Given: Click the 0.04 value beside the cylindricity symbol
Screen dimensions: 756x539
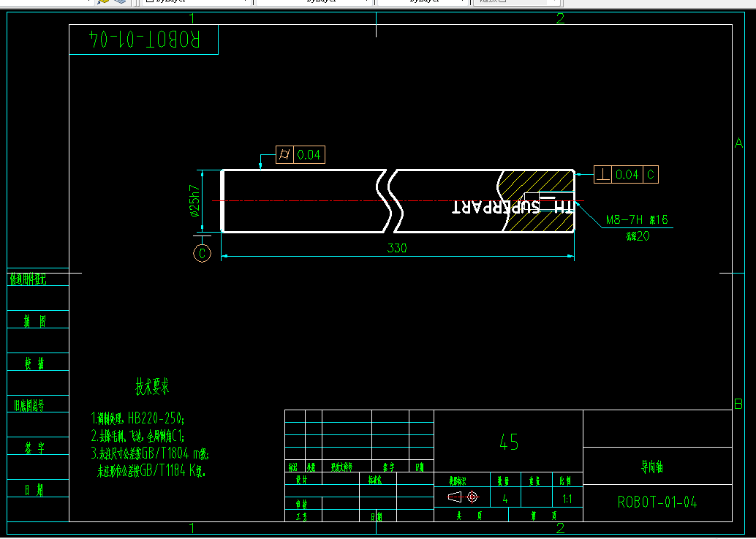Looking at the screenshot, I should (309, 155).
